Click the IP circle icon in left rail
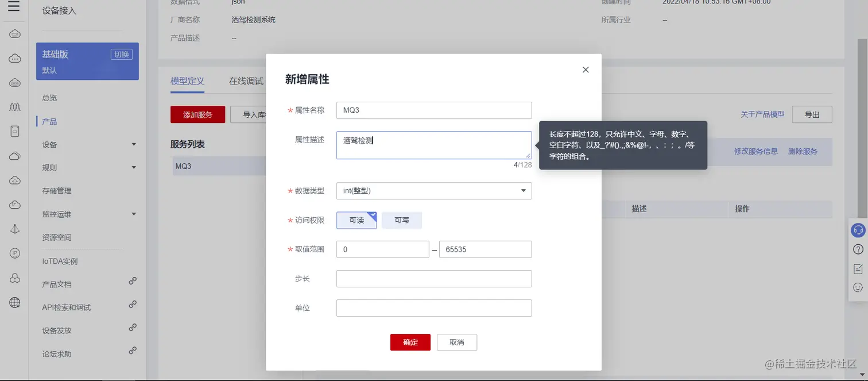 tap(15, 253)
